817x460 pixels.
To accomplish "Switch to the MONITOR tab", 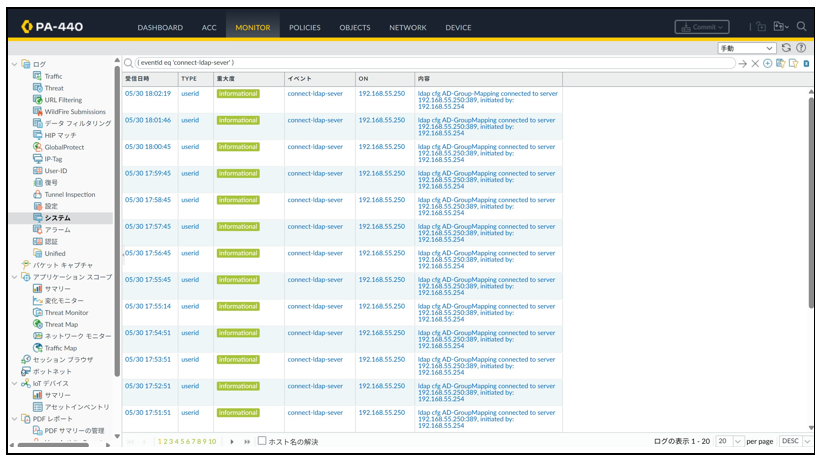I will [253, 28].
